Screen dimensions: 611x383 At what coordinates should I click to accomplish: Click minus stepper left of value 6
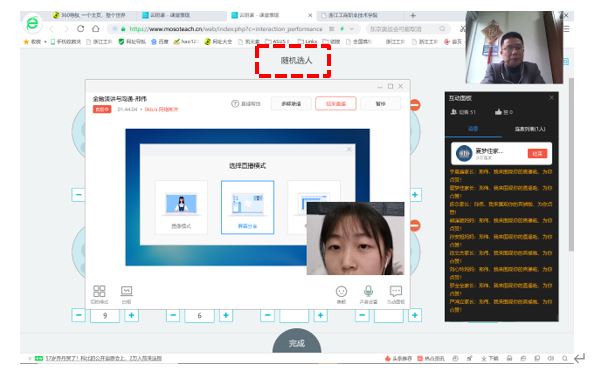[x=173, y=315]
